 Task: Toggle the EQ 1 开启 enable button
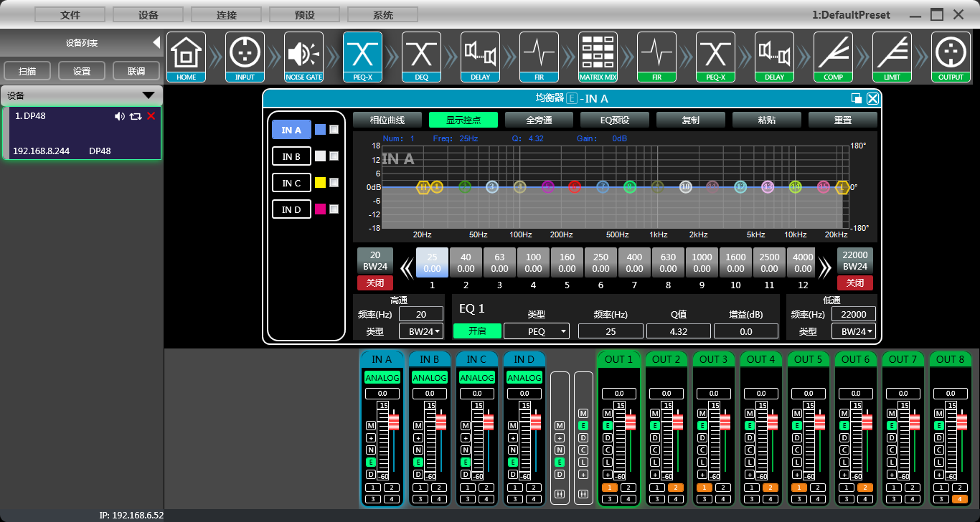(477, 331)
